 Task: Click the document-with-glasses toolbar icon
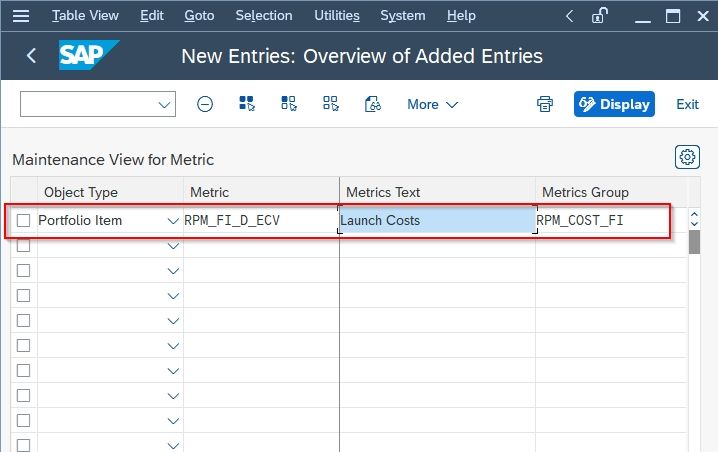pos(372,104)
